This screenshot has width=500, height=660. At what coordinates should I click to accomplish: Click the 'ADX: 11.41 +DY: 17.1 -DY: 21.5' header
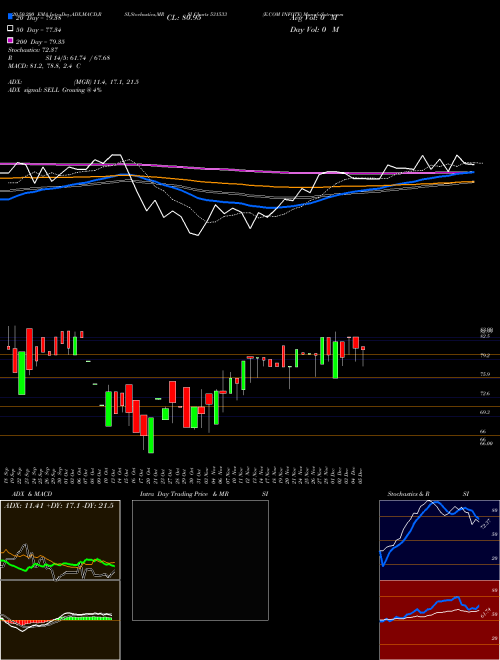[59, 506]
